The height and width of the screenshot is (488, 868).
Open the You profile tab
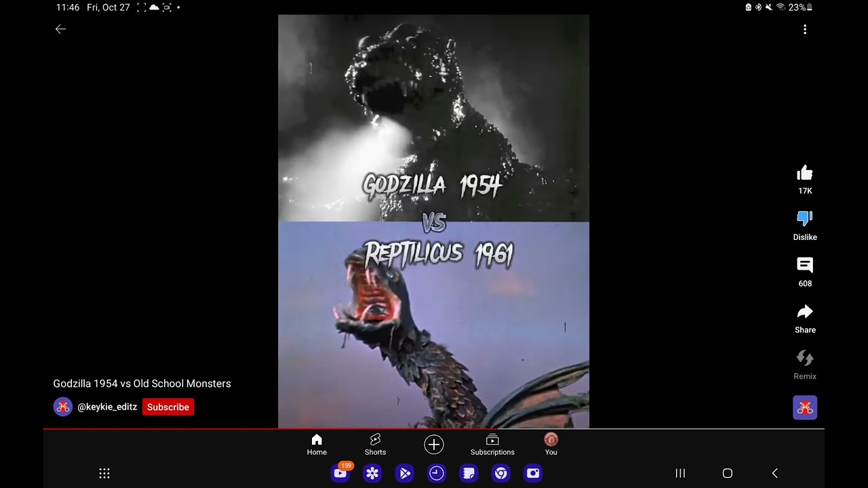551,445
